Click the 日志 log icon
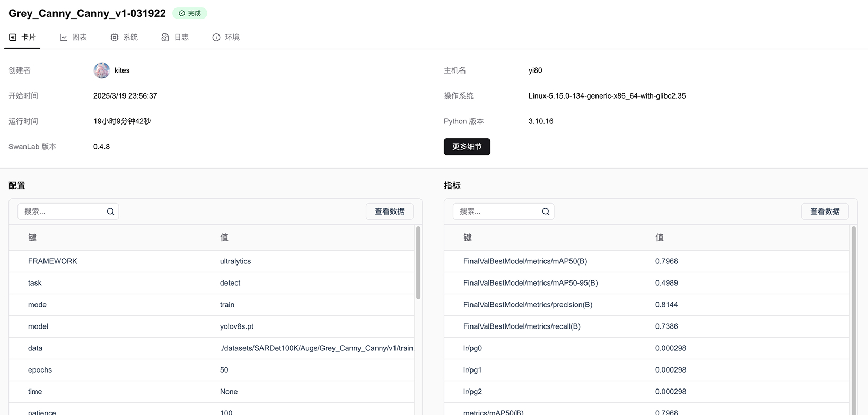Image resolution: width=868 pixels, height=415 pixels. point(165,37)
